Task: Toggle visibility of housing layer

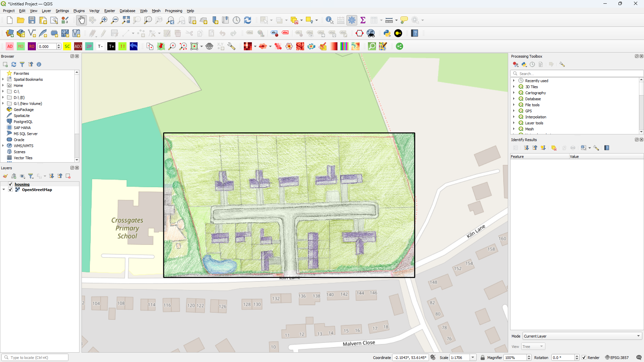Action: pyautogui.click(x=10, y=184)
